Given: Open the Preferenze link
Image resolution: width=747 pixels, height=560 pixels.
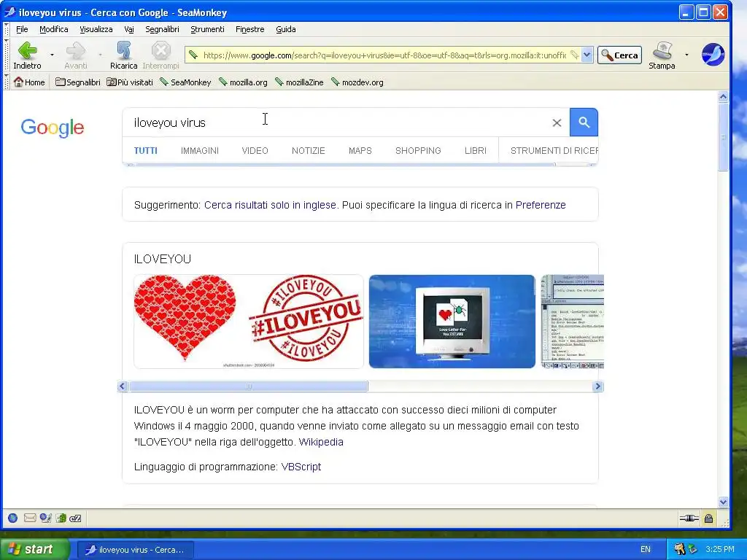Looking at the screenshot, I should click(x=541, y=205).
